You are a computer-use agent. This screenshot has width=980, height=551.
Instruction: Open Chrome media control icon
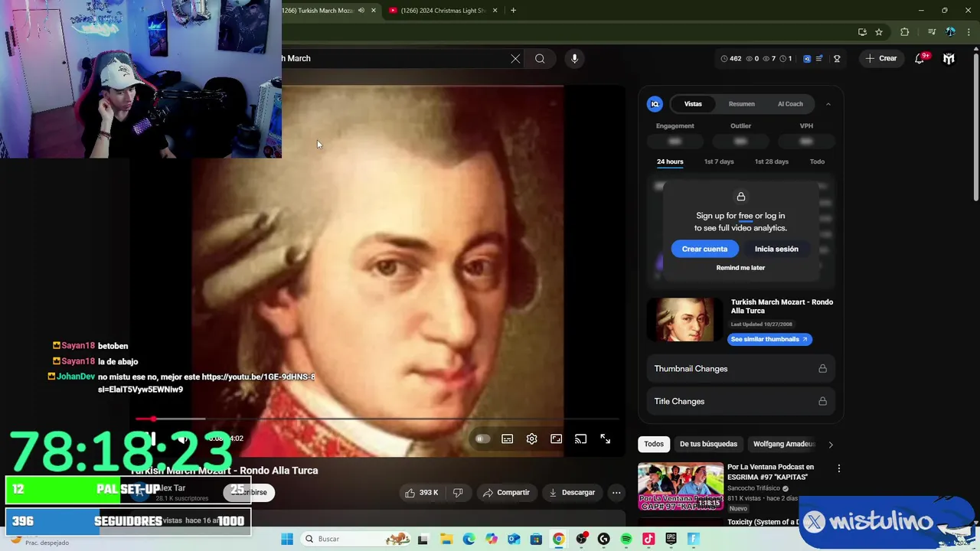pyautogui.click(x=931, y=32)
